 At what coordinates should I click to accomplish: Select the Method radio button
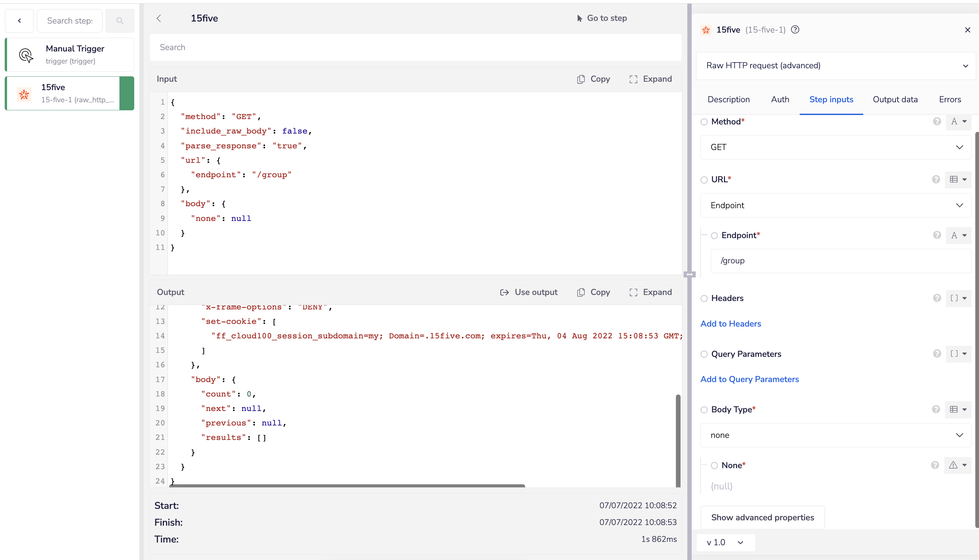[704, 122]
